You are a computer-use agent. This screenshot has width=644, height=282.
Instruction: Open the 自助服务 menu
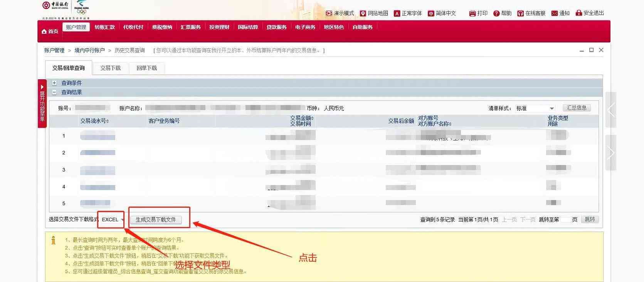[362, 27]
